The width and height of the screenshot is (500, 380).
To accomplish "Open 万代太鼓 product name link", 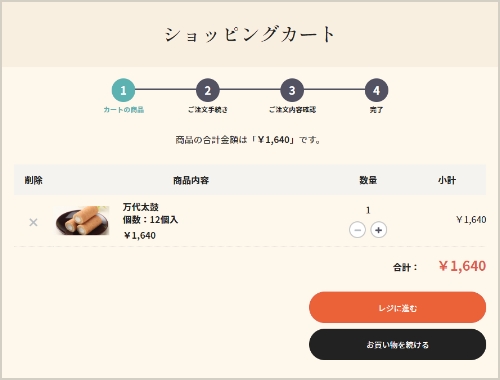I will coord(140,207).
